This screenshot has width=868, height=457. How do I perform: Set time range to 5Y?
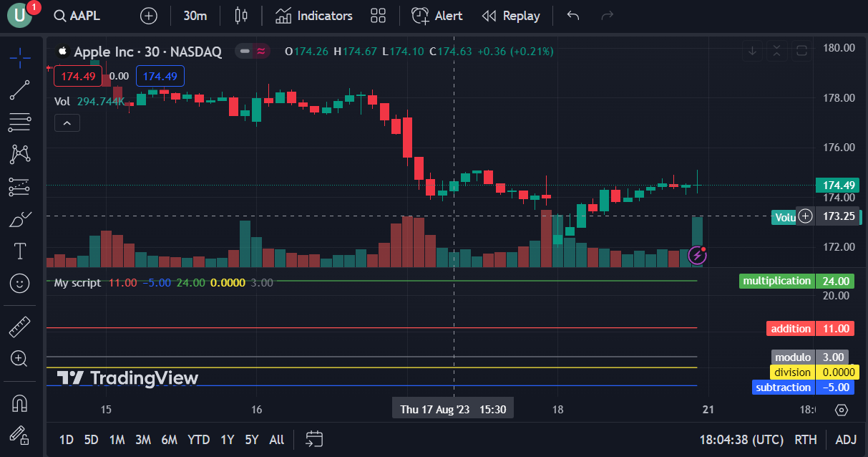tap(251, 440)
